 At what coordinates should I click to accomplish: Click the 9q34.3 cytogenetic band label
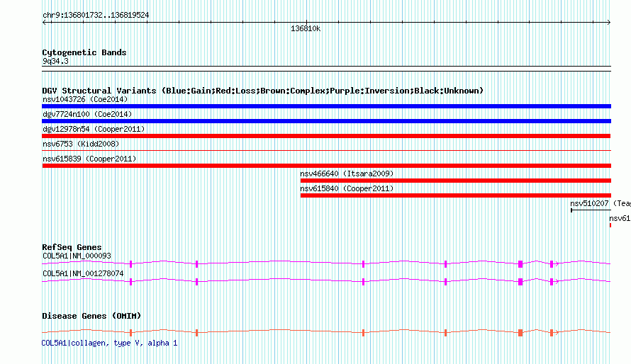click(x=55, y=61)
